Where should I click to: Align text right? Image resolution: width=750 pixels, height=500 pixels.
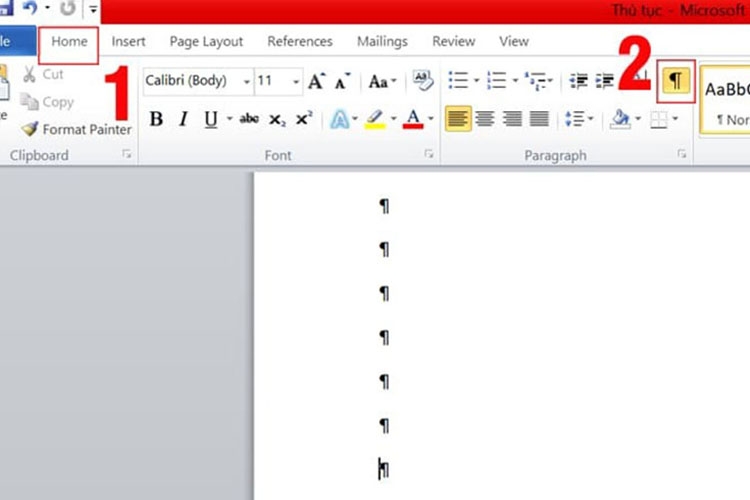(512, 119)
